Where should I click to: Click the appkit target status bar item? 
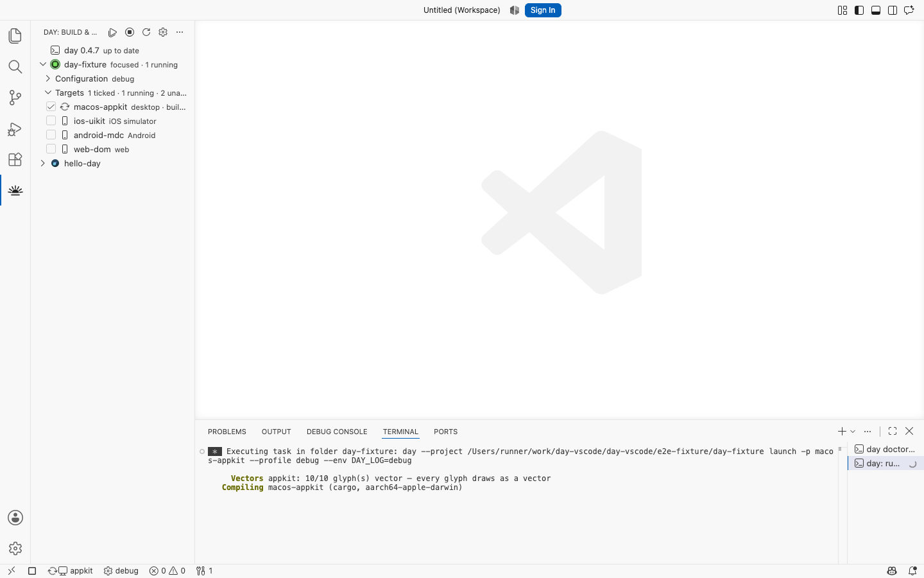click(70, 571)
